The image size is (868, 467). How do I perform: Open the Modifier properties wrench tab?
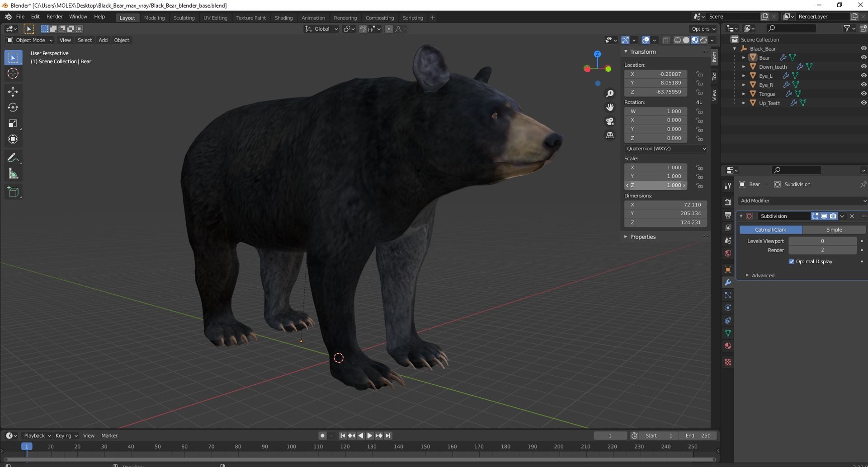[x=728, y=282]
